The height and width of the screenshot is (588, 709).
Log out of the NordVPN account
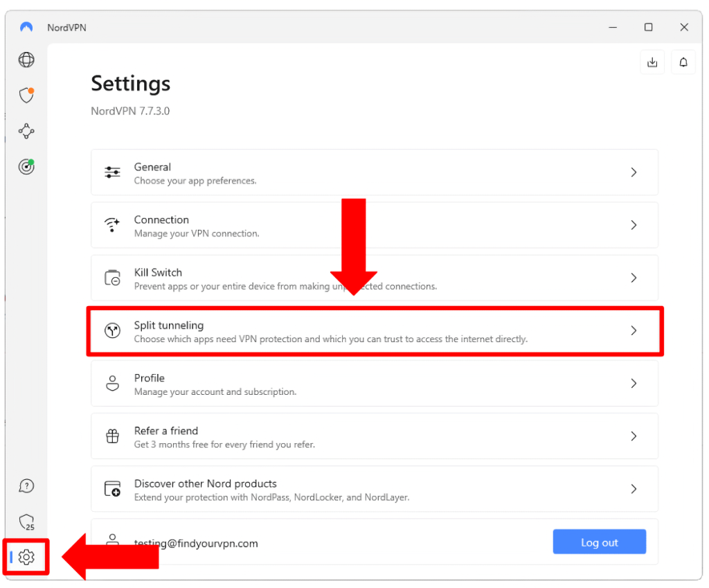(599, 542)
